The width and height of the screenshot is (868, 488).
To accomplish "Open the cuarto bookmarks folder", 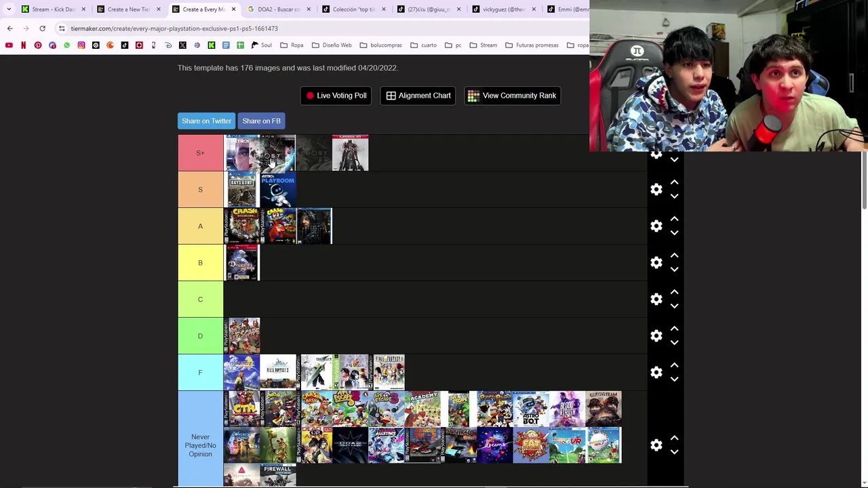I will (x=423, y=45).
